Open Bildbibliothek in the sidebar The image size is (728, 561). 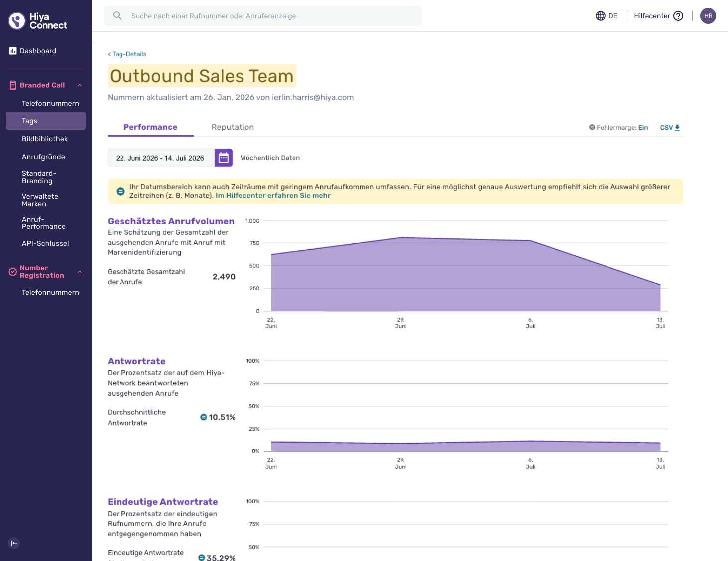click(45, 139)
